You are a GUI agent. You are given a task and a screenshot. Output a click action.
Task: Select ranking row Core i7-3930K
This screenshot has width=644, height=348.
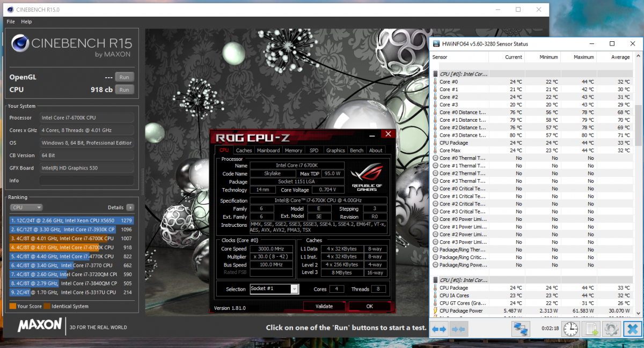[71, 229]
